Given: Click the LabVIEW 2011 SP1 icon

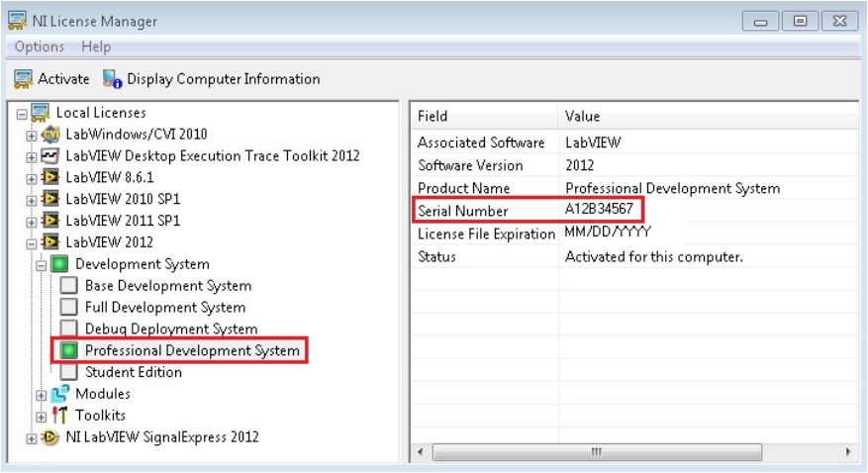Looking at the screenshot, I should coord(50,221).
